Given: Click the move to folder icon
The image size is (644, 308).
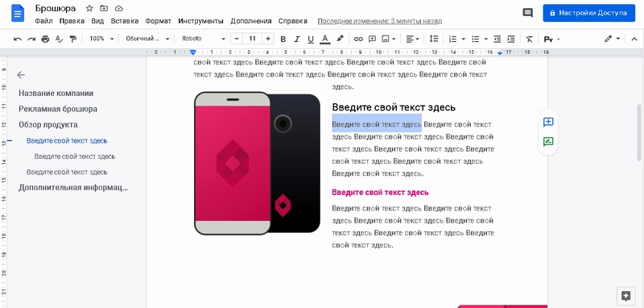Looking at the screenshot, I should 104,8.
